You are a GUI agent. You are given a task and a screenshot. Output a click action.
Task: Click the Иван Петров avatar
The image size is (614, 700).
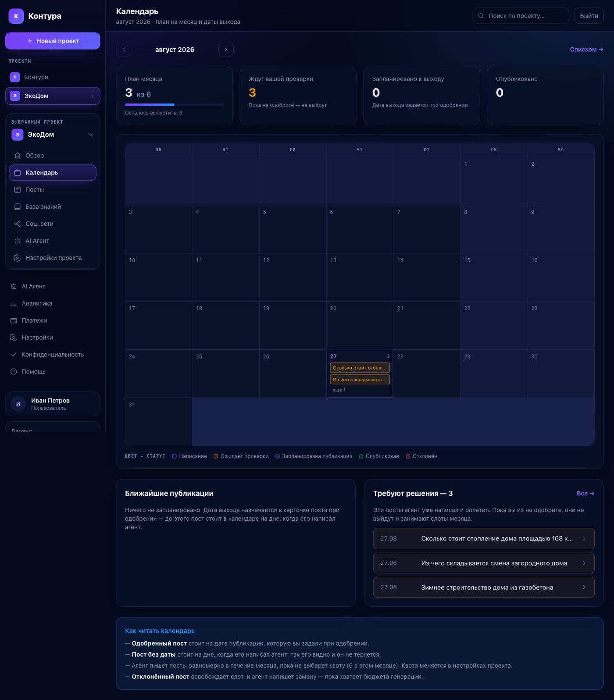pos(18,404)
